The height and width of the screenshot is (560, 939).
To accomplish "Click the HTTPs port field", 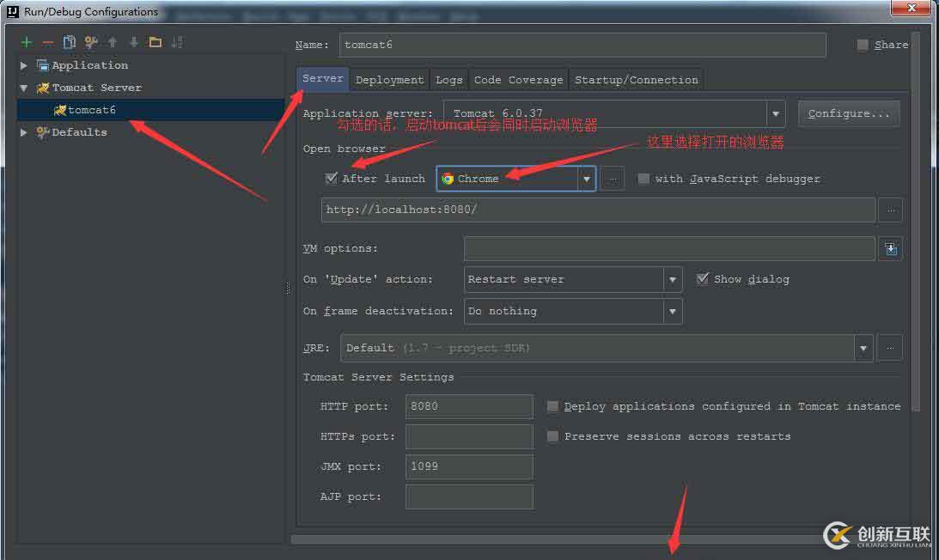I will (469, 436).
